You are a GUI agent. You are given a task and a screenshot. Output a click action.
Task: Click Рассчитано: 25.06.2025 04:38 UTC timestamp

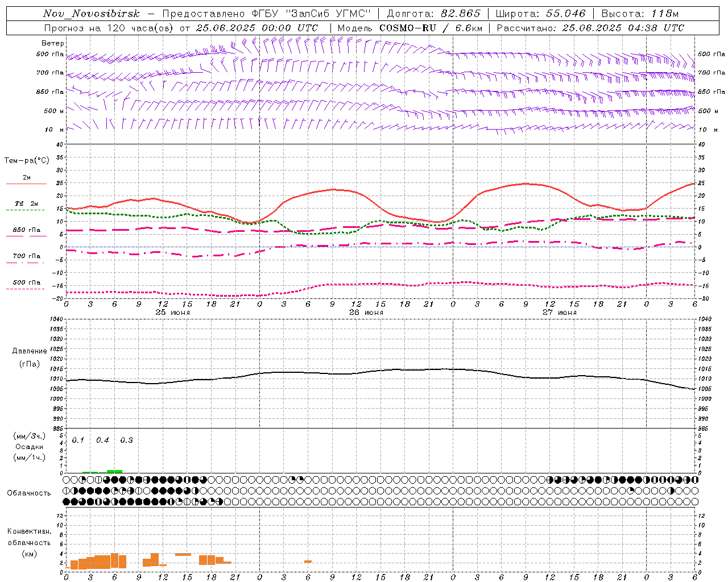point(590,28)
